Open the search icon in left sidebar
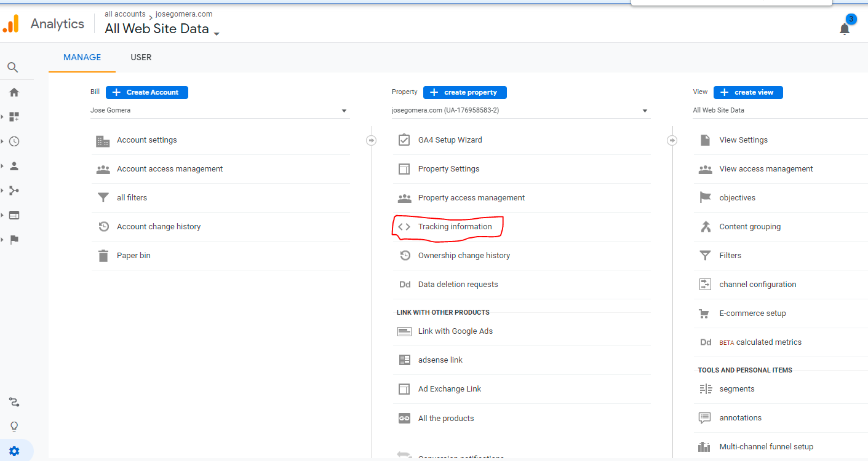The height and width of the screenshot is (461, 868). [x=13, y=68]
